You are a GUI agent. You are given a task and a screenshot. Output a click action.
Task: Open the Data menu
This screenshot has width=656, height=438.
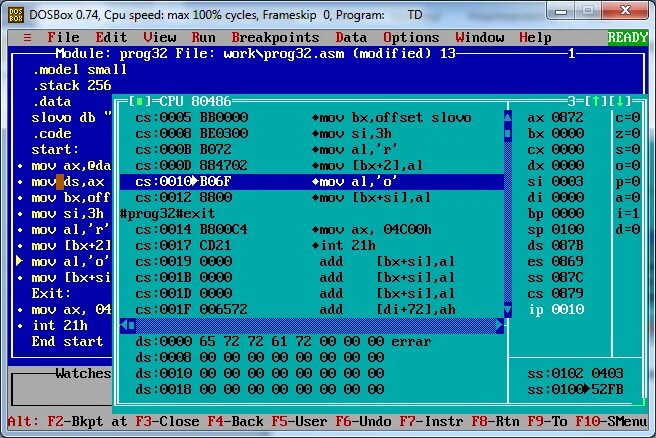pos(351,38)
